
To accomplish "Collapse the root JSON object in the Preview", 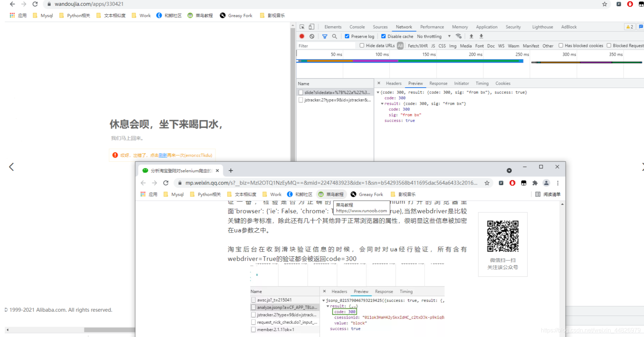I will 378,92.
